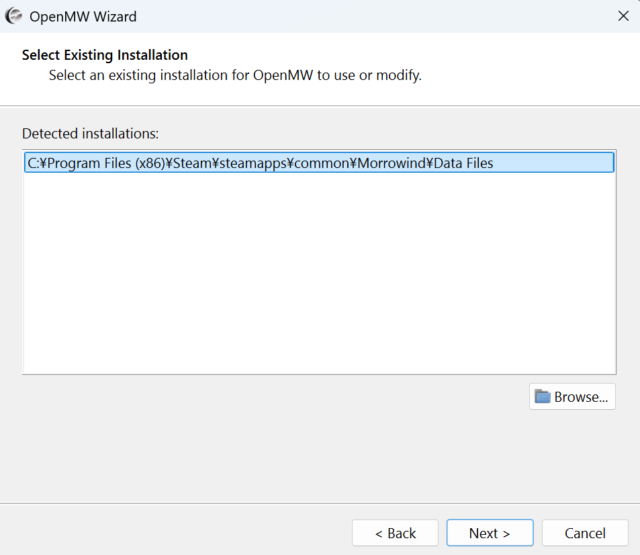Click the OpenMW logo in title bar

14,16
